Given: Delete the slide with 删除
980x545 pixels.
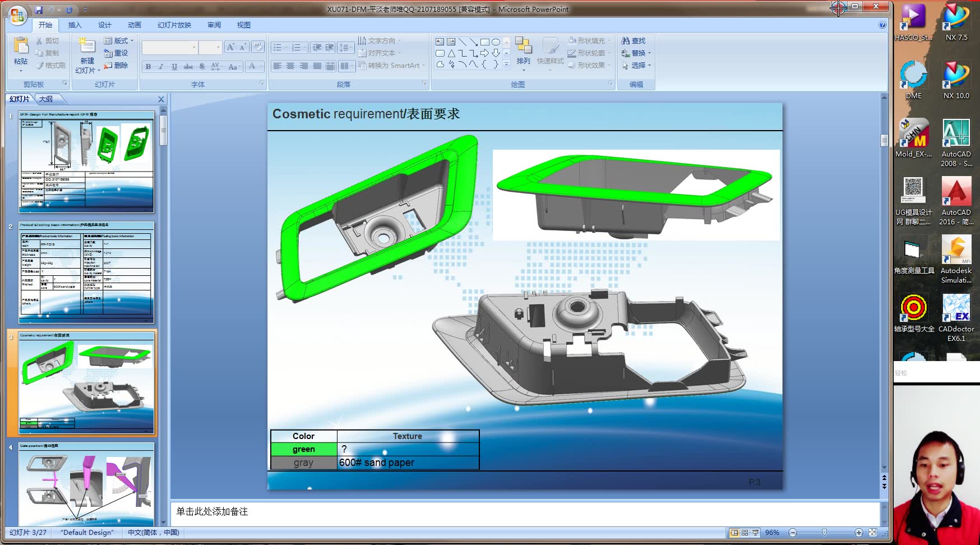Looking at the screenshot, I should coord(116,66).
